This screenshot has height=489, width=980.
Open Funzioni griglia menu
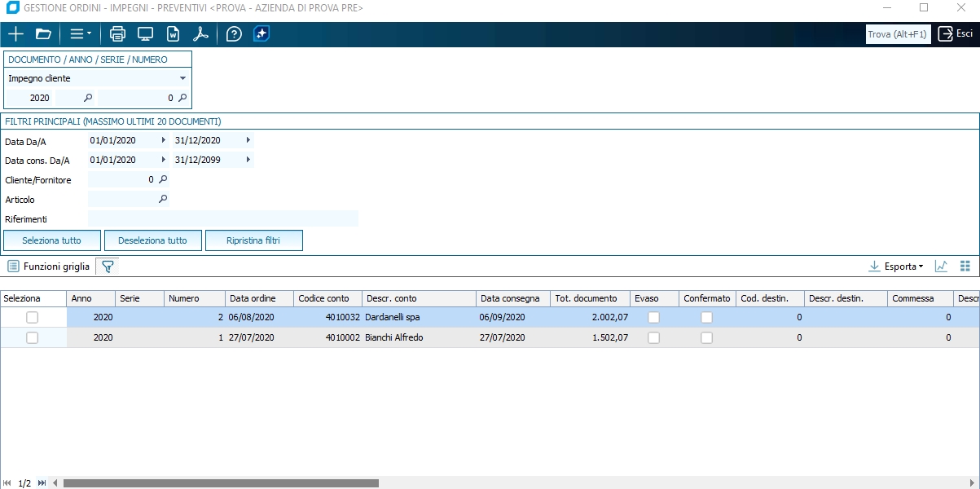[x=49, y=267]
